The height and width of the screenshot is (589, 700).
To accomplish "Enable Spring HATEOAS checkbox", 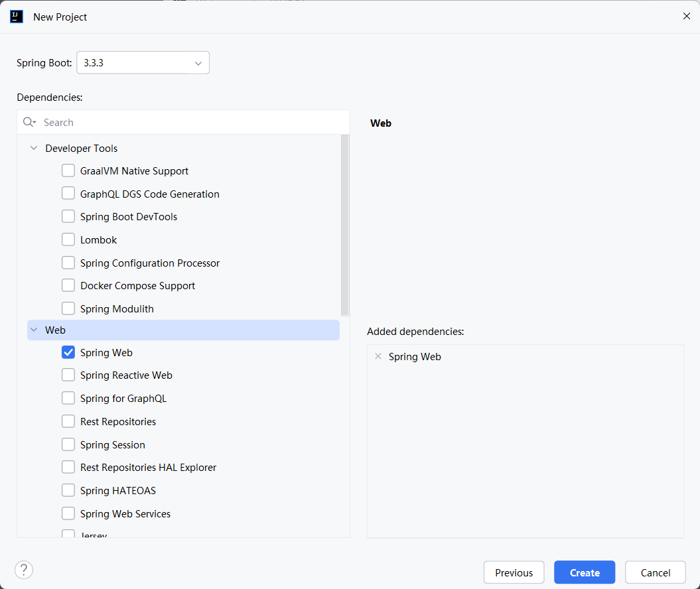I will coord(68,490).
